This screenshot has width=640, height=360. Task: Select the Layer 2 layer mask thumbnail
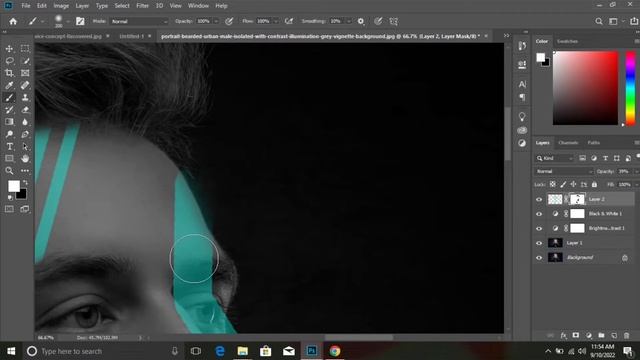tap(577, 199)
